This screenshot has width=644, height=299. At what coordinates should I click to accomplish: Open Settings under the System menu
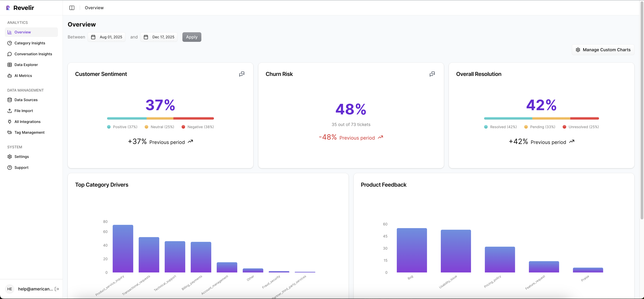pyautogui.click(x=21, y=156)
